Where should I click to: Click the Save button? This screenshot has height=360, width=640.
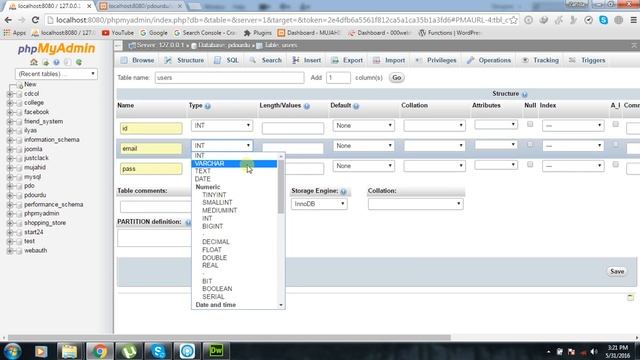(617, 271)
